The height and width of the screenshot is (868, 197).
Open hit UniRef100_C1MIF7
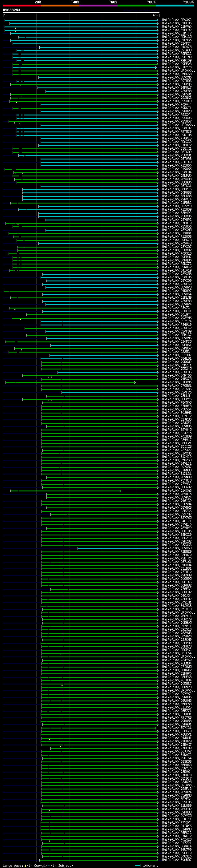(177, 33)
